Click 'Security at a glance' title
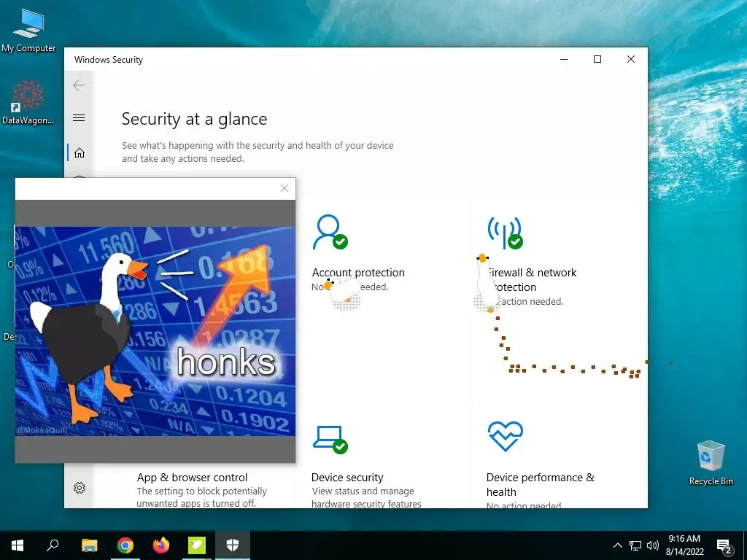This screenshot has height=560, width=747. pos(194,119)
